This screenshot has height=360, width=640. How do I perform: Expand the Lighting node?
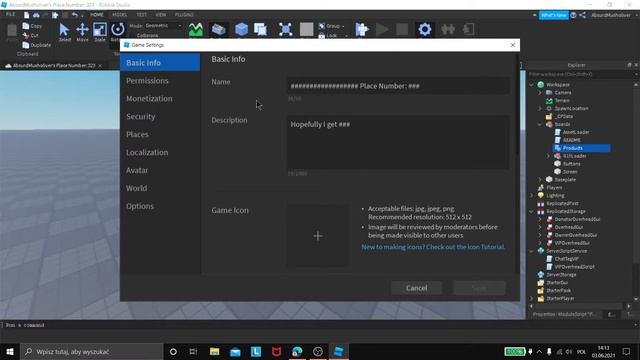[531, 196]
